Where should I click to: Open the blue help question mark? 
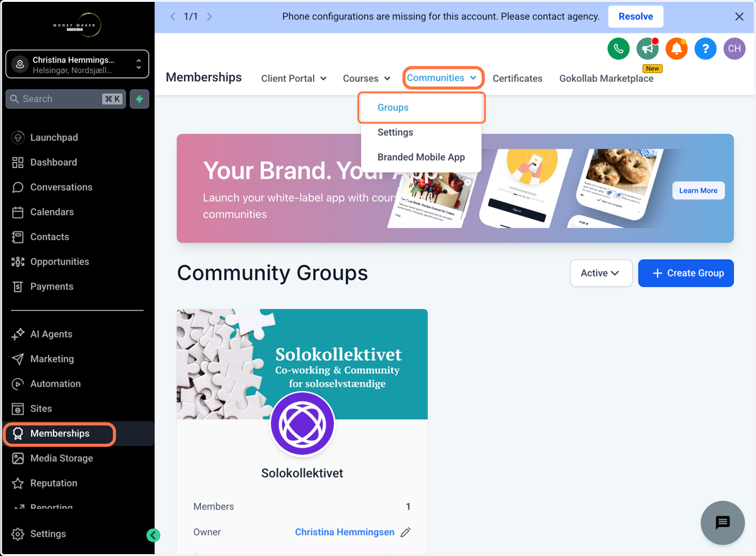tap(706, 48)
